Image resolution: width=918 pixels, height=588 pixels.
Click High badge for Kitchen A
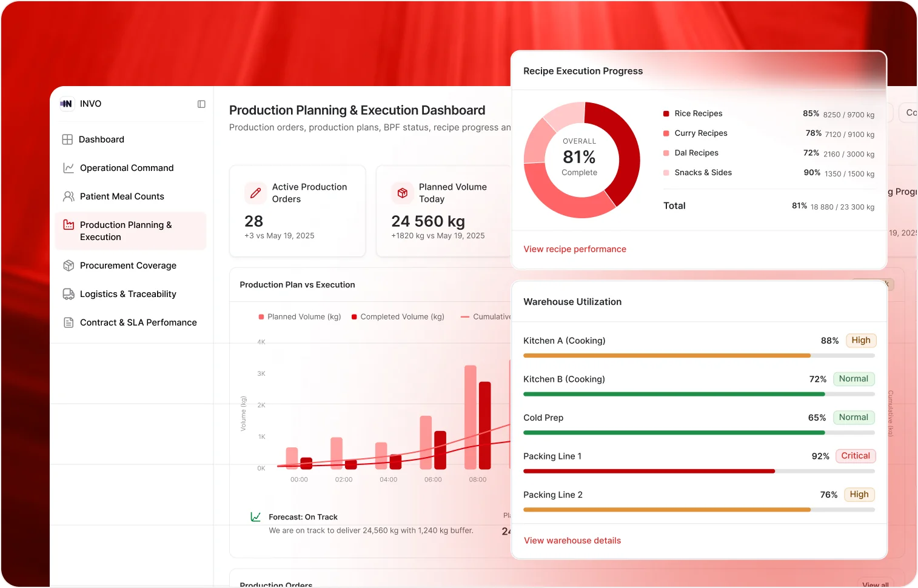[x=861, y=341]
